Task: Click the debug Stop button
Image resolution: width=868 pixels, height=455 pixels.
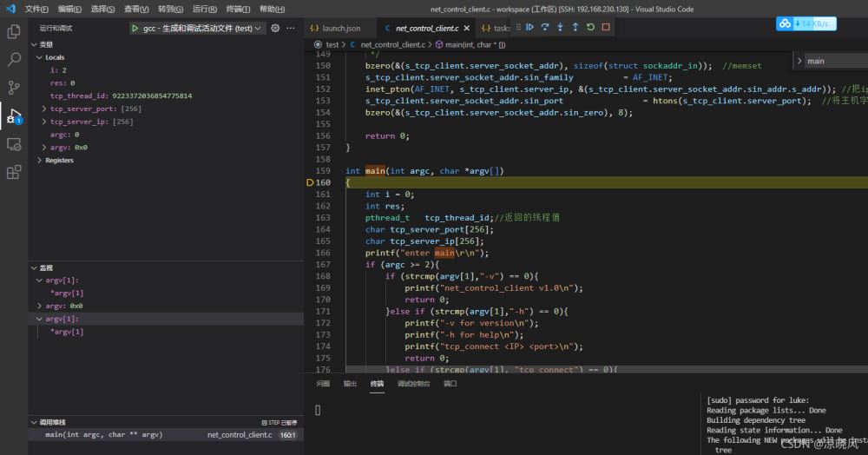Action: (x=606, y=27)
